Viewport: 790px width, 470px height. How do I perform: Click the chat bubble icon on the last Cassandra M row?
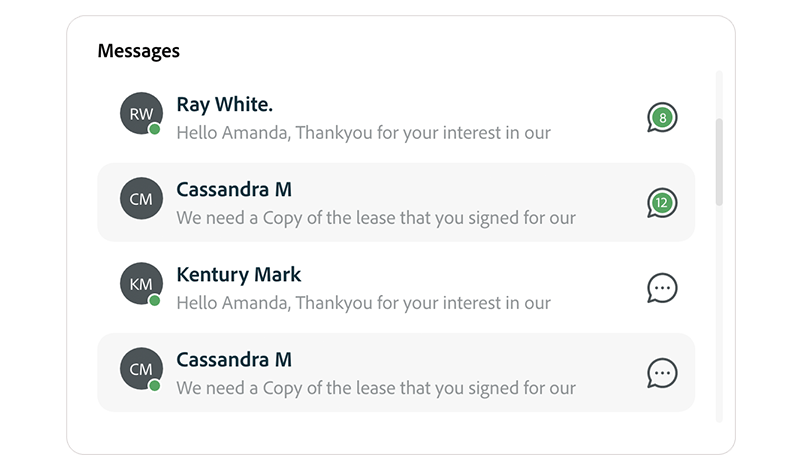[662, 373]
